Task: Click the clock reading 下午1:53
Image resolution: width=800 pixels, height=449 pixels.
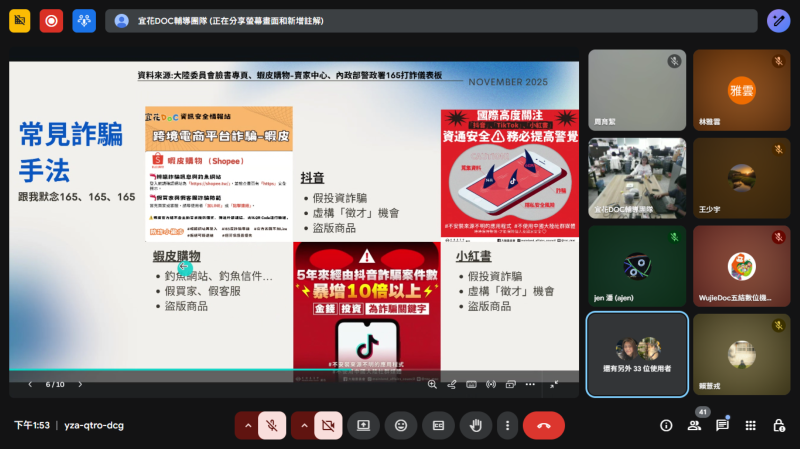Action: point(32,425)
